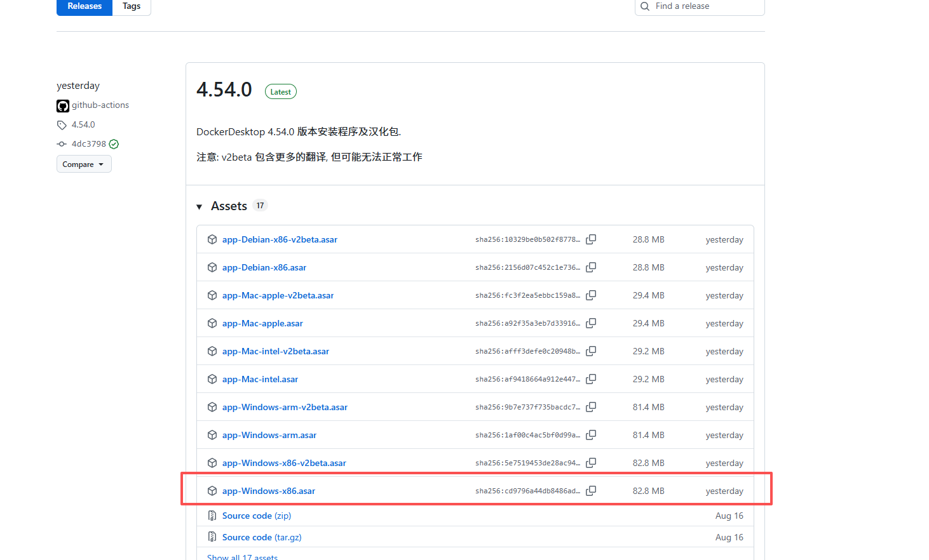Click the DockerDesktop 4.54.0 description line

(299, 132)
